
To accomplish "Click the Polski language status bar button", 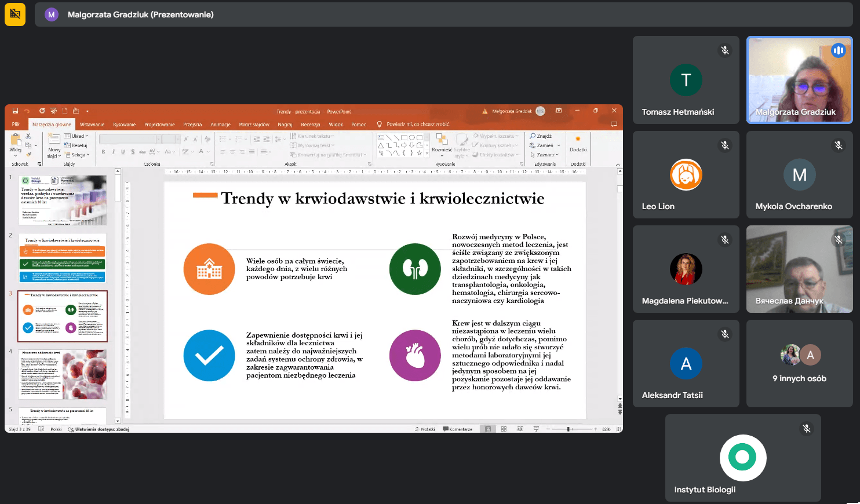I will pyautogui.click(x=56, y=429).
